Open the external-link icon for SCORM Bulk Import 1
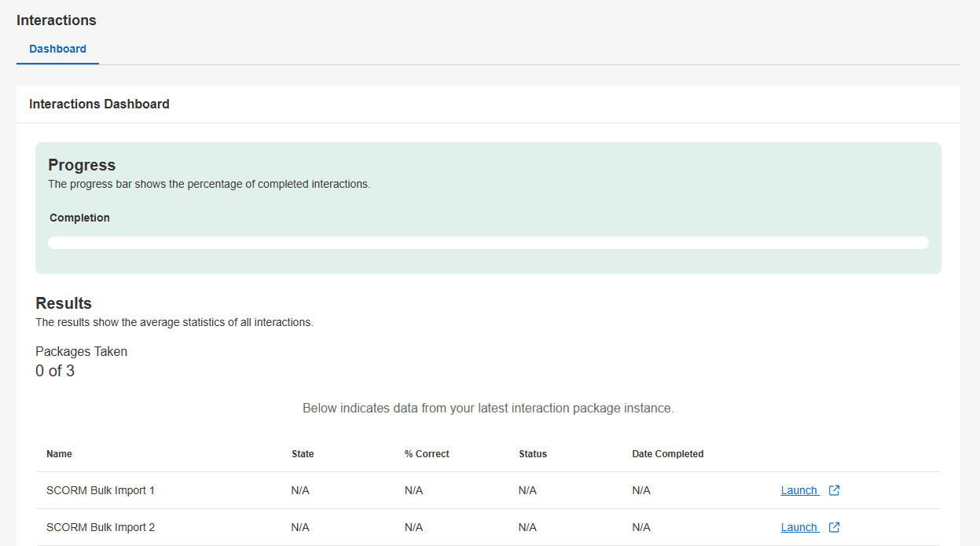 835,490
